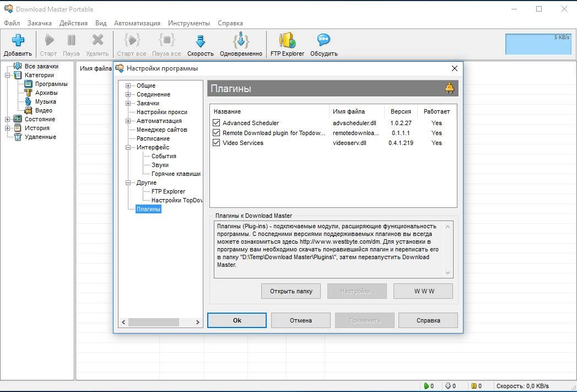Select FTP Explorer in settings tree
577x392 pixels.
tap(168, 192)
